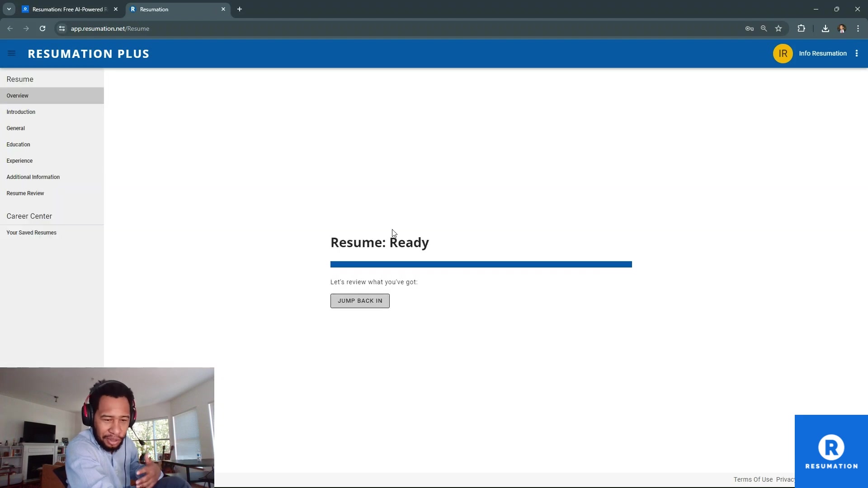Click the 'Resume: Ready' heading
Image resolution: width=868 pixels, height=488 pixels.
tap(380, 243)
